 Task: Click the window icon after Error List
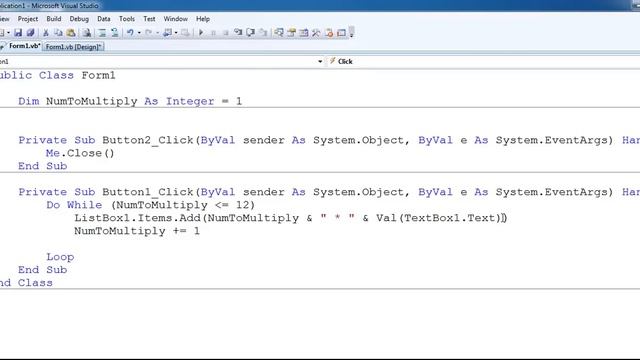pos(341,33)
